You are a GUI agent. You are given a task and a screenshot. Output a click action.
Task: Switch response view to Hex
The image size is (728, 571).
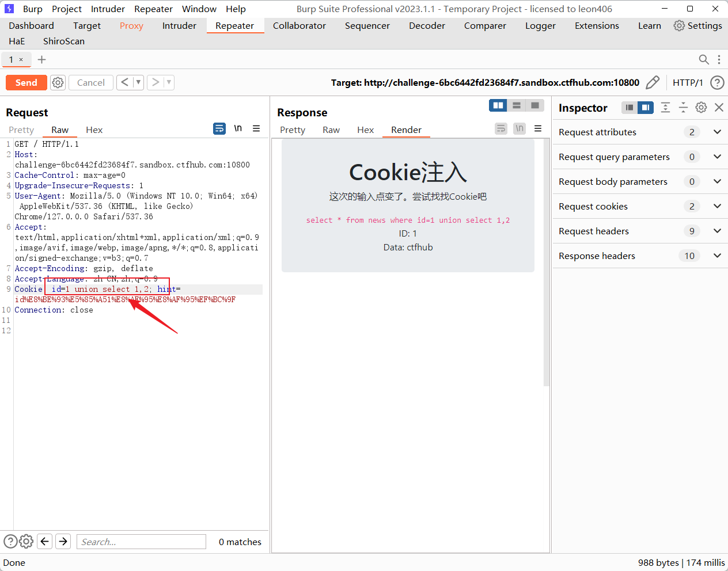pyautogui.click(x=365, y=130)
